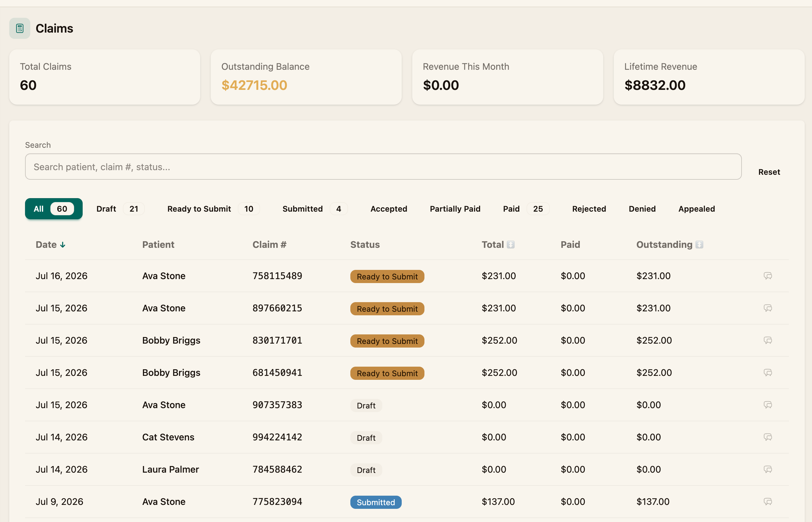Click Bobby Briggs in claim 830171701 row
This screenshot has height=522, width=812.
tap(171, 340)
